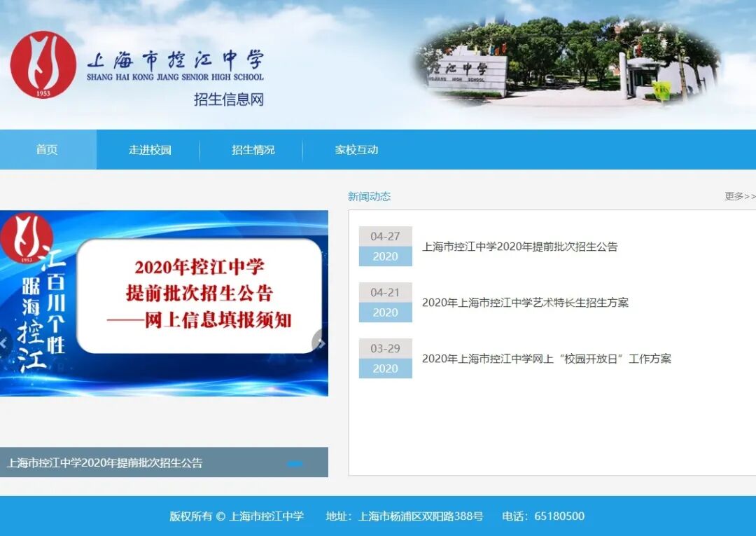
Task: Open the 网上"校园开放日"工作方案 news link
Action: (546, 359)
